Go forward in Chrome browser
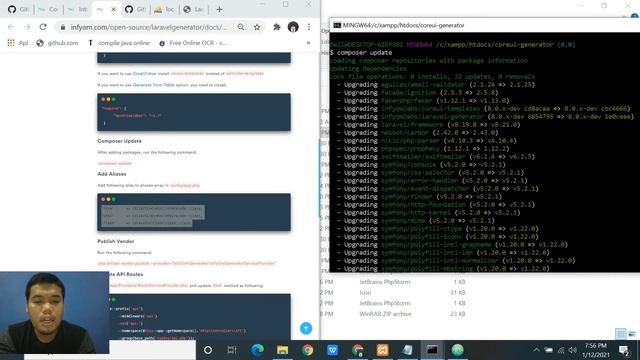The image size is (640, 360). pyautogui.click(x=27, y=27)
